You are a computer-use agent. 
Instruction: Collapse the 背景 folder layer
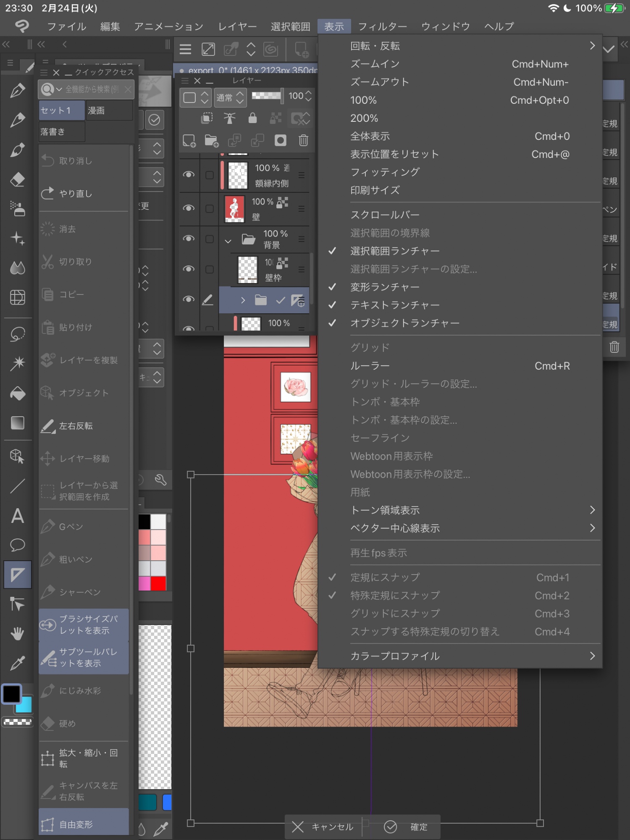pyautogui.click(x=228, y=241)
